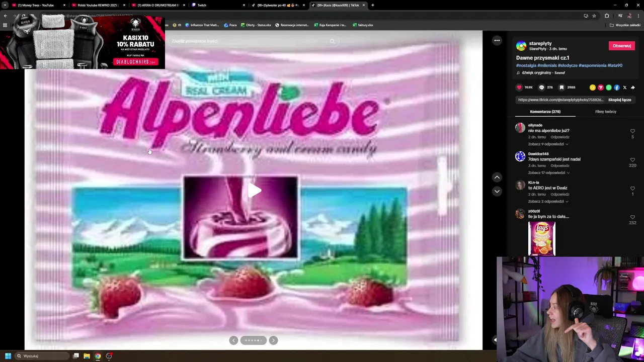Click the Obserwuj follow button

pyautogui.click(x=621, y=46)
